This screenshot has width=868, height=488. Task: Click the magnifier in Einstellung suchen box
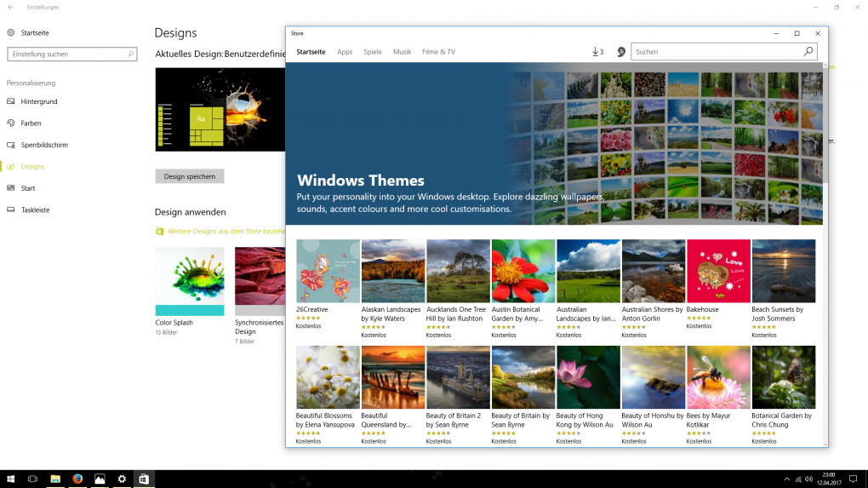pos(131,55)
